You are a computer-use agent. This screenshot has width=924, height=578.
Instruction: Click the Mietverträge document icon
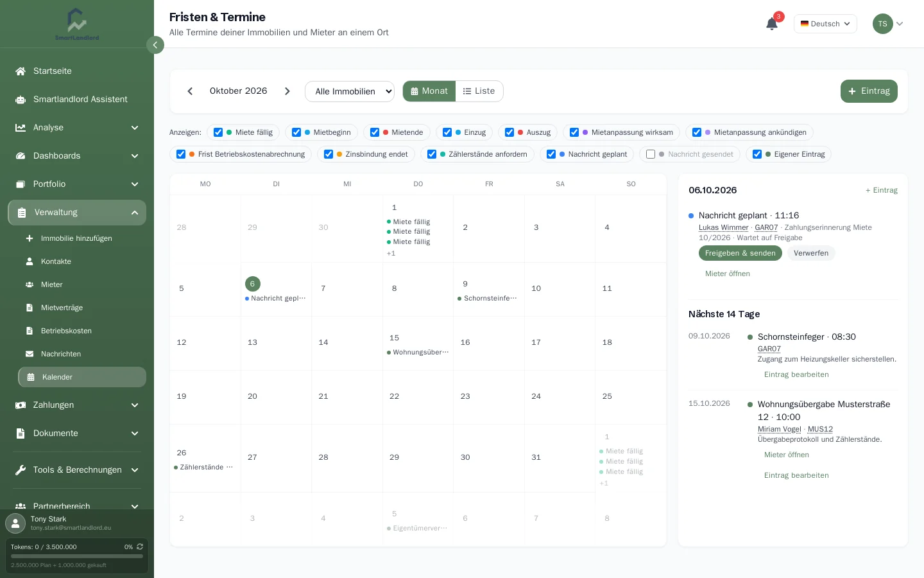coord(30,308)
